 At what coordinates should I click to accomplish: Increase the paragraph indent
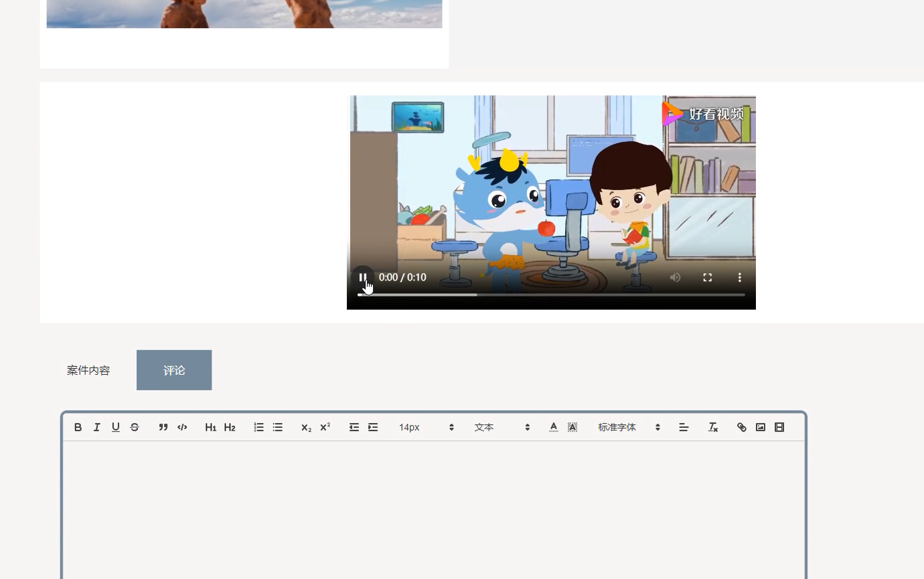coord(373,427)
